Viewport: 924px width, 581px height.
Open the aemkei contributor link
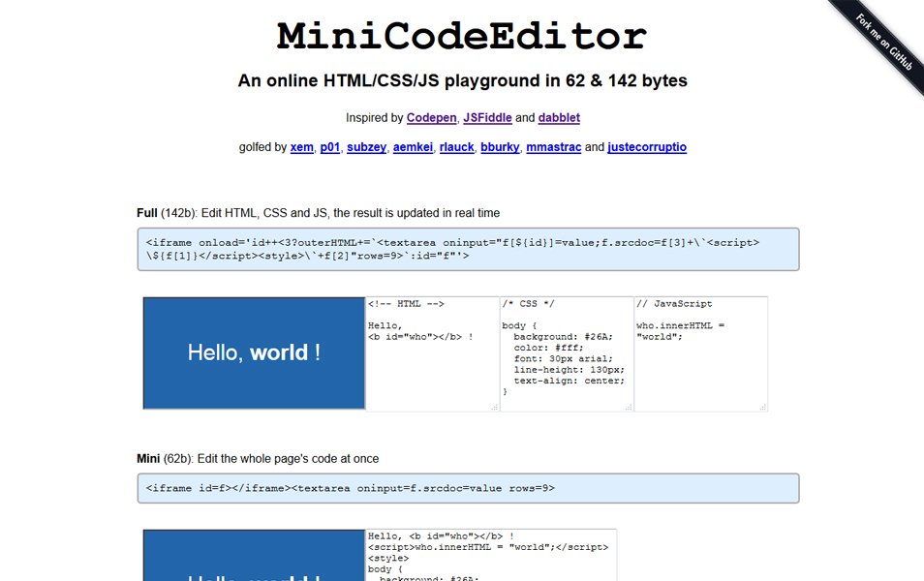[413, 147]
